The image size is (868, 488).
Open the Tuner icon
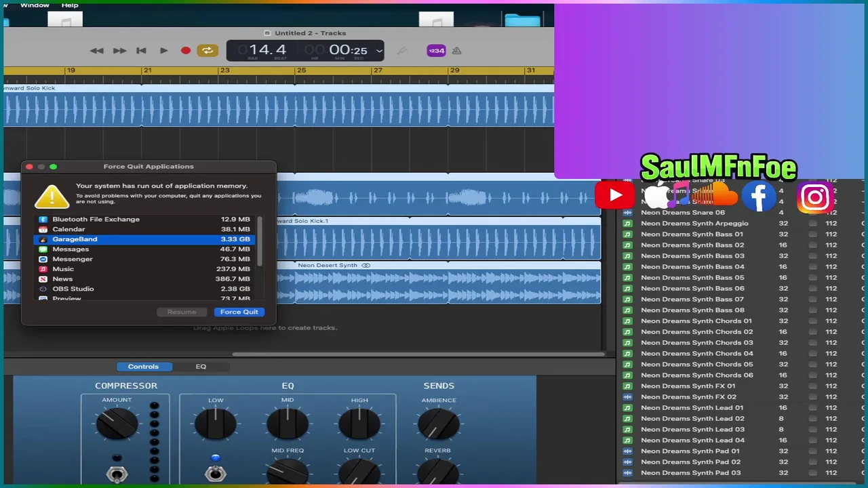(402, 51)
